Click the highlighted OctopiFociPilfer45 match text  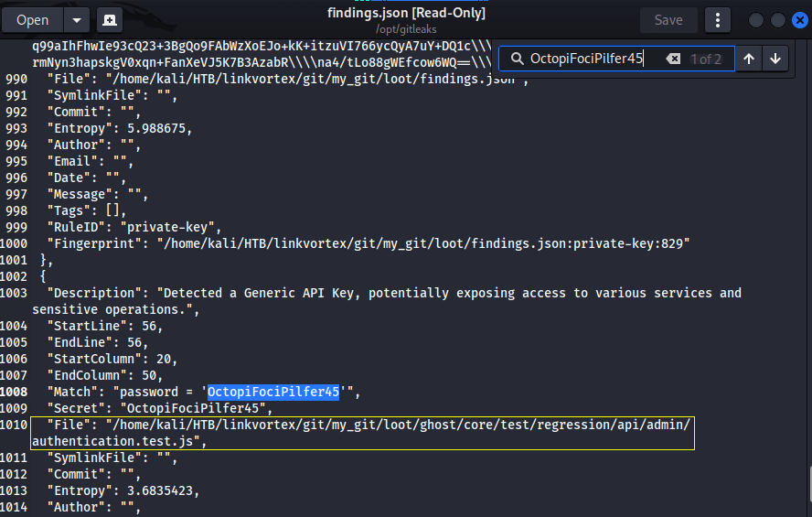(273, 392)
